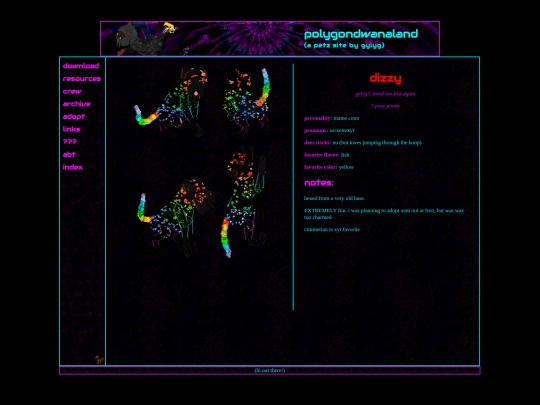
Task: Click the pronouns line
Action: (x=329, y=130)
